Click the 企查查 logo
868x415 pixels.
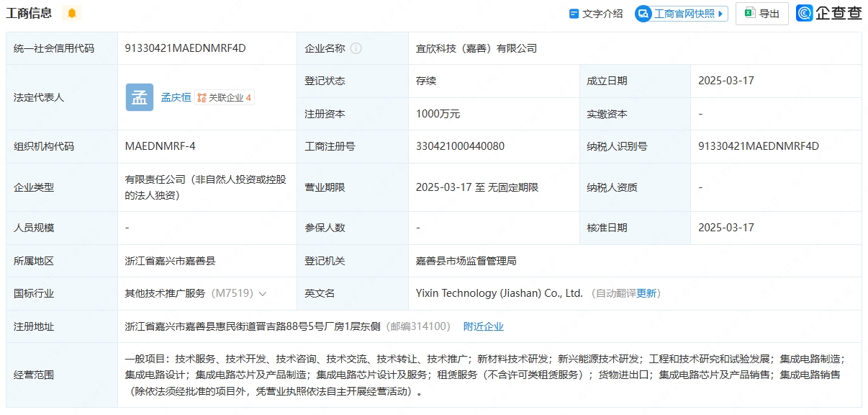click(x=828, y=13)
